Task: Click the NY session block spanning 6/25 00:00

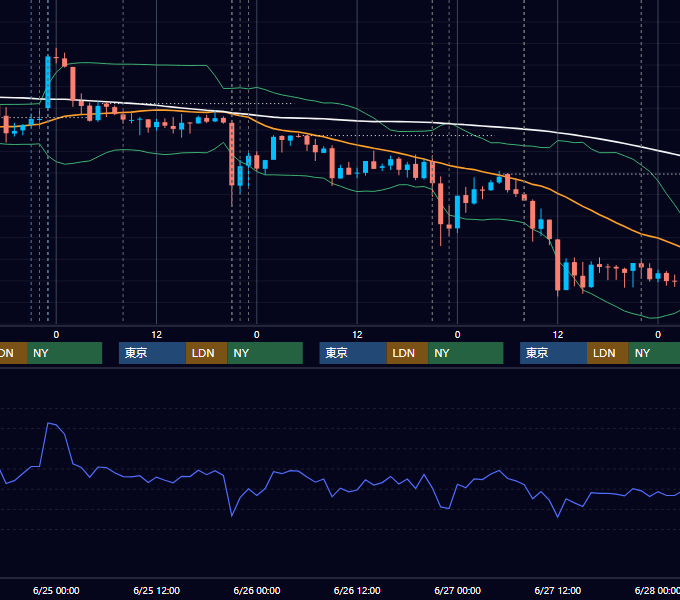Action: (64, 353)
